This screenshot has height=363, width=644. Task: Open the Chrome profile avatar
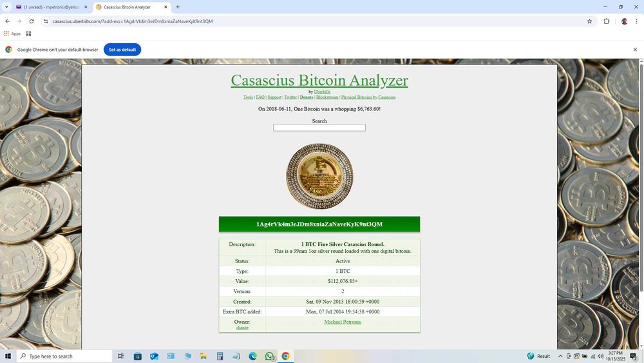(x=624, y=21)
